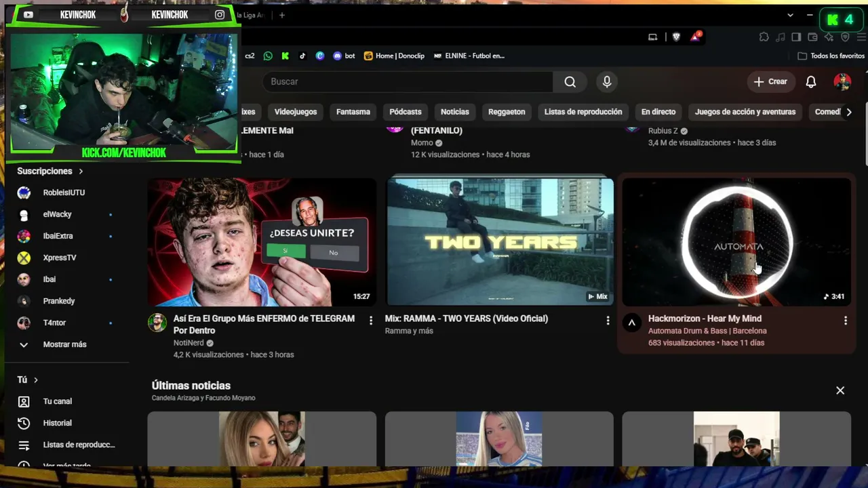Open Historial clock icon
This screenshot has height=488, width=868.
[x=24, y=423]
